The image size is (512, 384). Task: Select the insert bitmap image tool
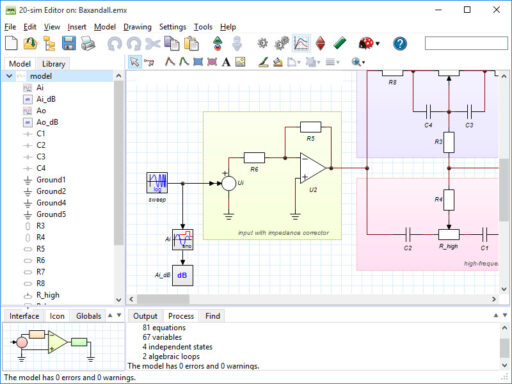(240, 62)
